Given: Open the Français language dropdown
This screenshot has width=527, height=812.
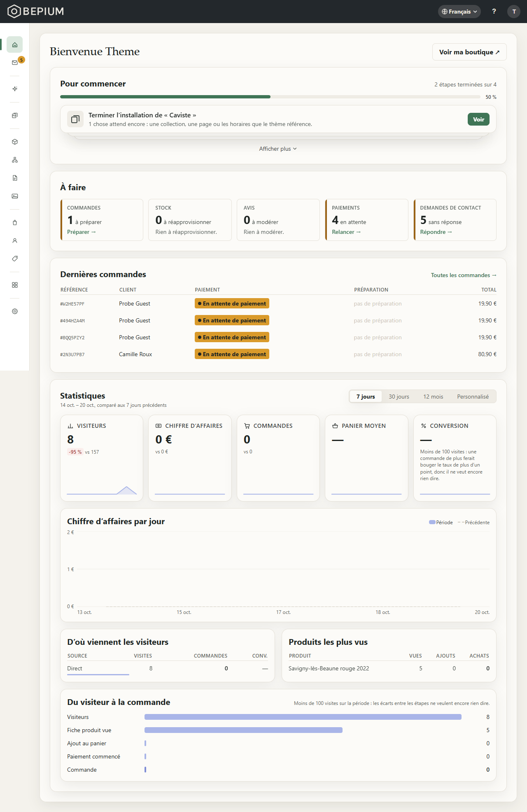Looking at the screenshot, I should (x=459, y=12).
